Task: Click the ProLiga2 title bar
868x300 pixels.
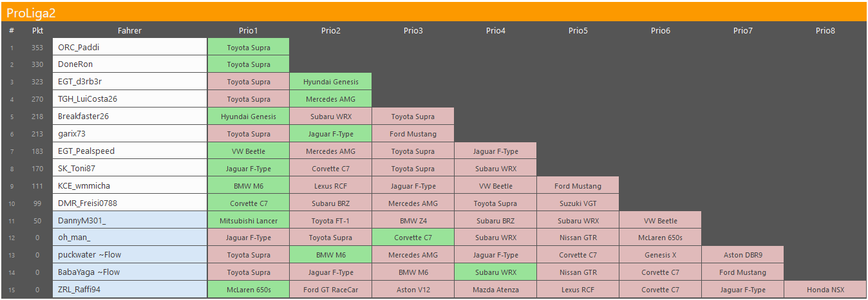Action: point(433,12)
